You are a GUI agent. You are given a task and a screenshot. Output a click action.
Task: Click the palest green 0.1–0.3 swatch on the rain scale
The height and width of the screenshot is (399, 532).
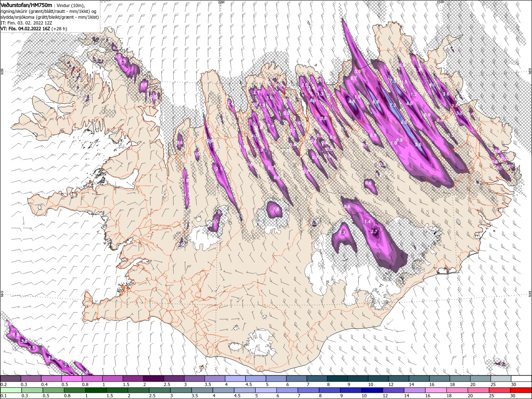click(x=10, y=390)
